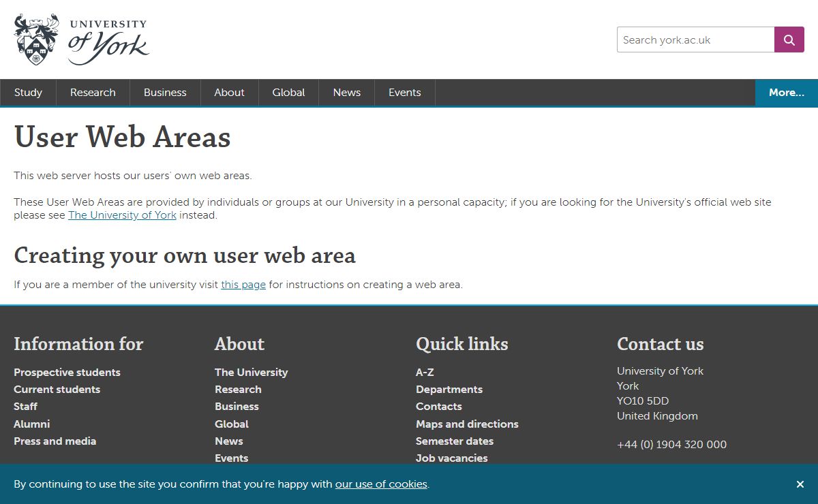Click the Quick links footer heading
The image size is (818, 504).
coord(462,344)
